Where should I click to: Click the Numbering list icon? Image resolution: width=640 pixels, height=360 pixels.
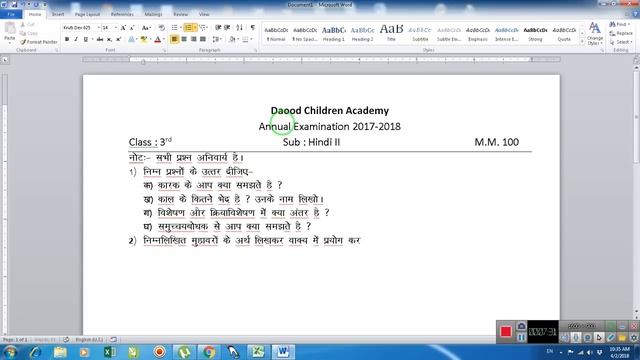188,28
